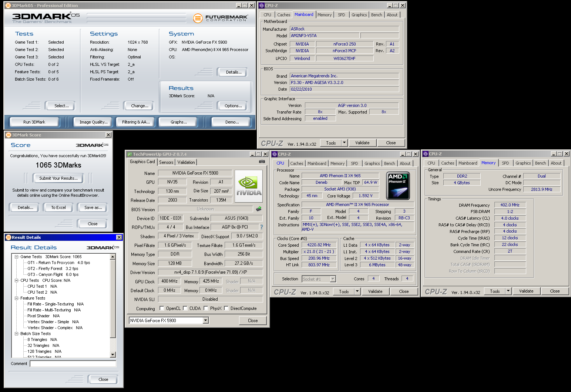Tick the CUDA checkbox
This screenshot has height=392, width=571.
pyautogui.click(x=185, y=308)
